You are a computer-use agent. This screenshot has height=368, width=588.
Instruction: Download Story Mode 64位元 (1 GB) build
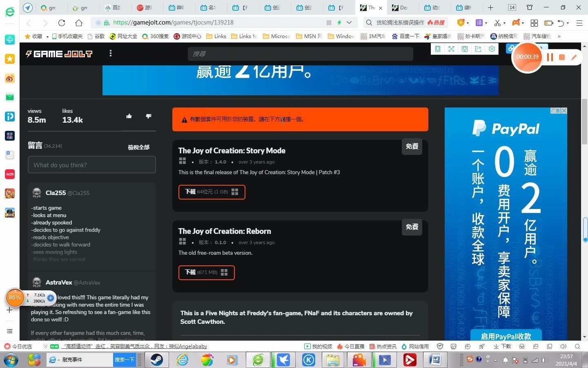(212, 192)
